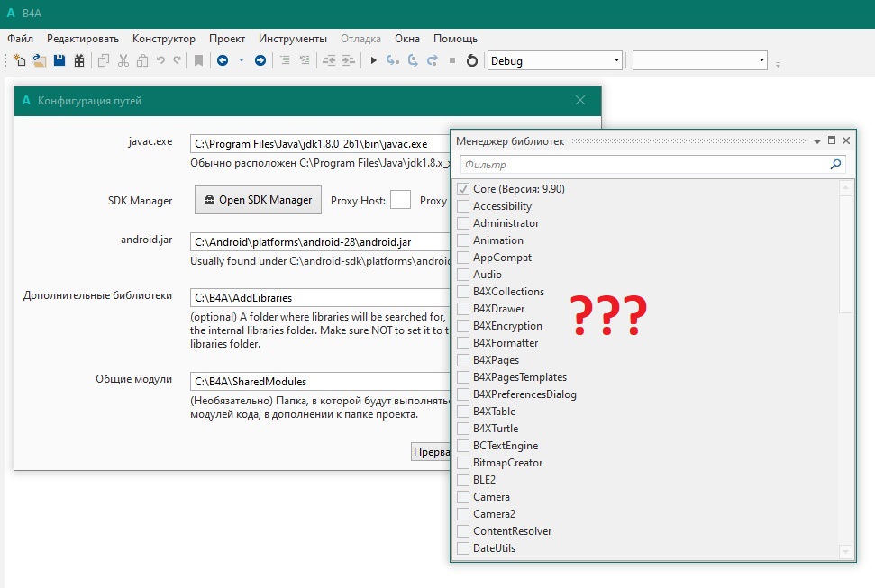Click the Open project folder icon
The image size is (875, 588).
[x=39, y=60]
